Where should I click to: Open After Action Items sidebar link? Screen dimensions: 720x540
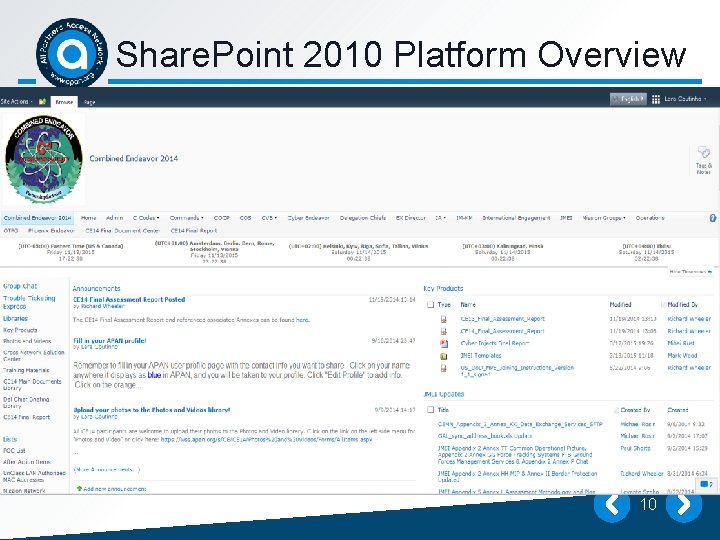click(27, 462)
